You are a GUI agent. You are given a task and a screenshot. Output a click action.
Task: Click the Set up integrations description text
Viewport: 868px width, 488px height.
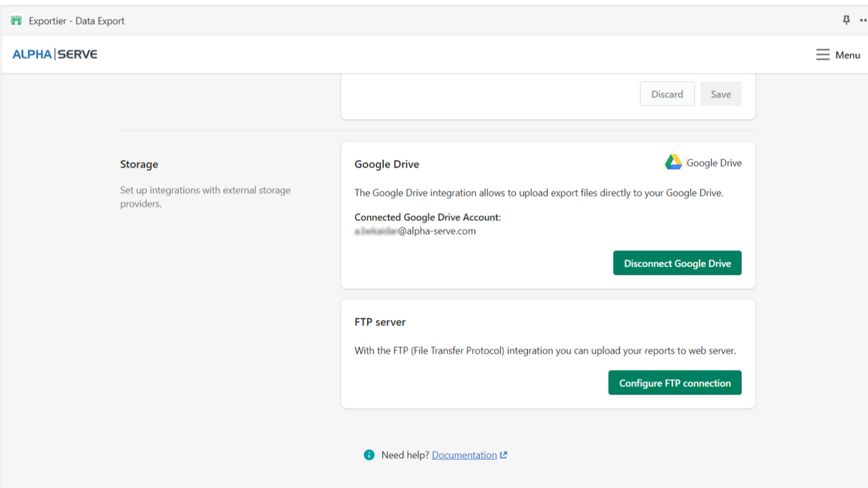[x=205, y=197]
